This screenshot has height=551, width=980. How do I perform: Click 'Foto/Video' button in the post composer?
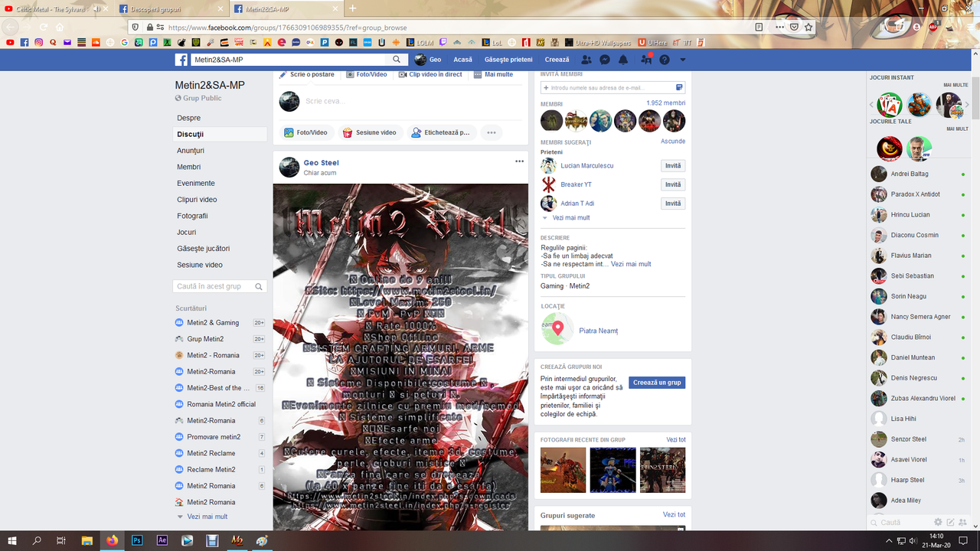pyautogui.click(x=306, y=132)
